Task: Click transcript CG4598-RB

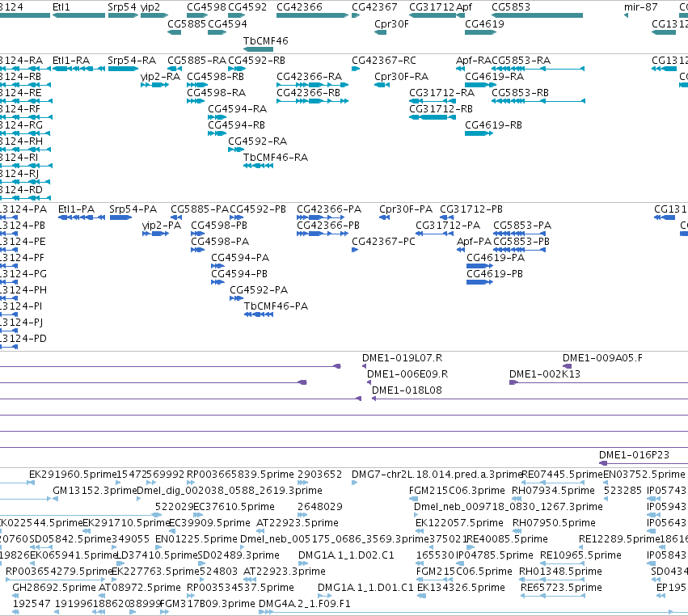Action: coord(215,76)
